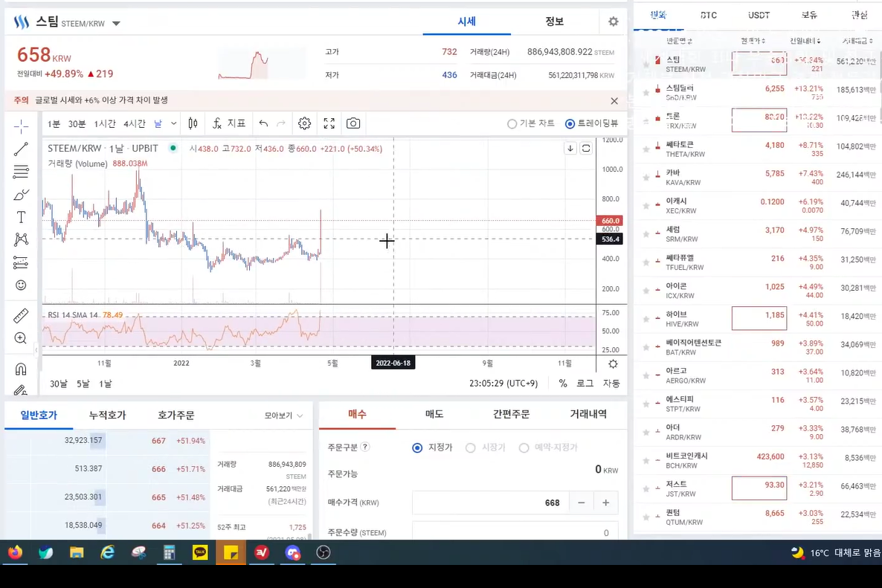This screenshot has width=882, height=588.
Task: Switch to the 매도 sell tab
Action: pos(434,414)
